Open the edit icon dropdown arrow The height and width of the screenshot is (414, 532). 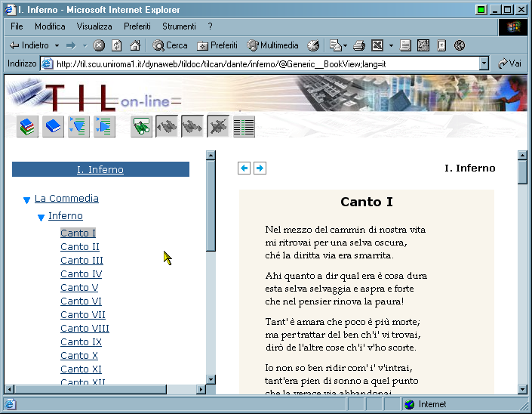[391, 45]
